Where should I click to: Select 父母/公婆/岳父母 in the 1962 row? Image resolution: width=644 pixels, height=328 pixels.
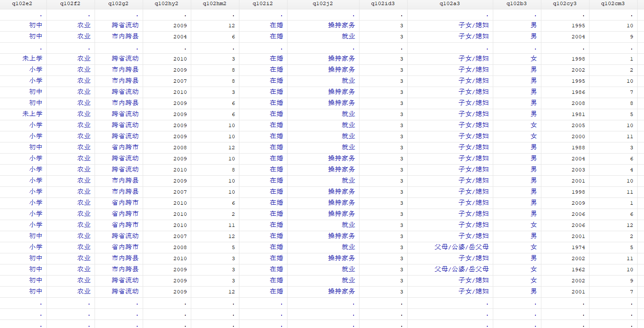pos(462,269)
